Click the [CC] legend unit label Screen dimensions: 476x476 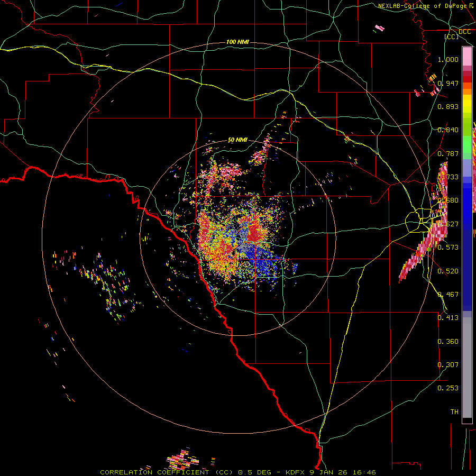click(451, 36)
